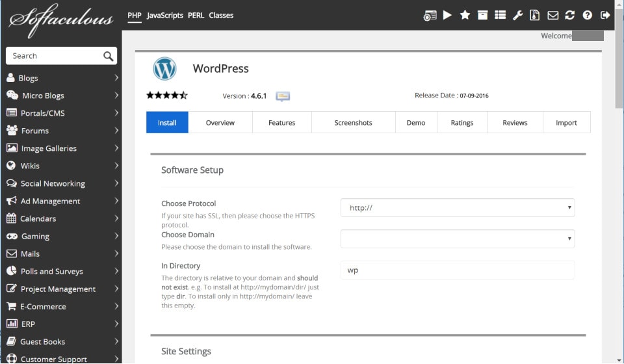This screenshot has height=364, width=624.
Task: Click the Forums group icon
Action: pos(12,130)
